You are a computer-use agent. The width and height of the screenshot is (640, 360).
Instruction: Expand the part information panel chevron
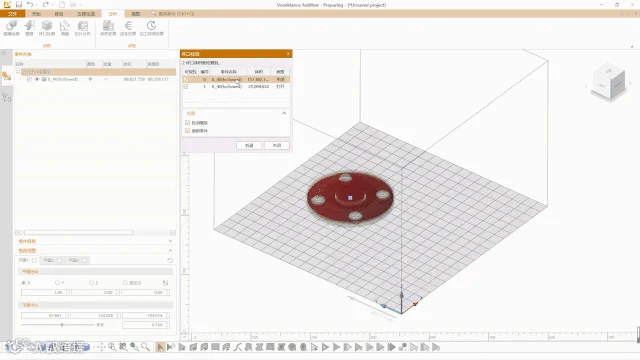(170, 241)
